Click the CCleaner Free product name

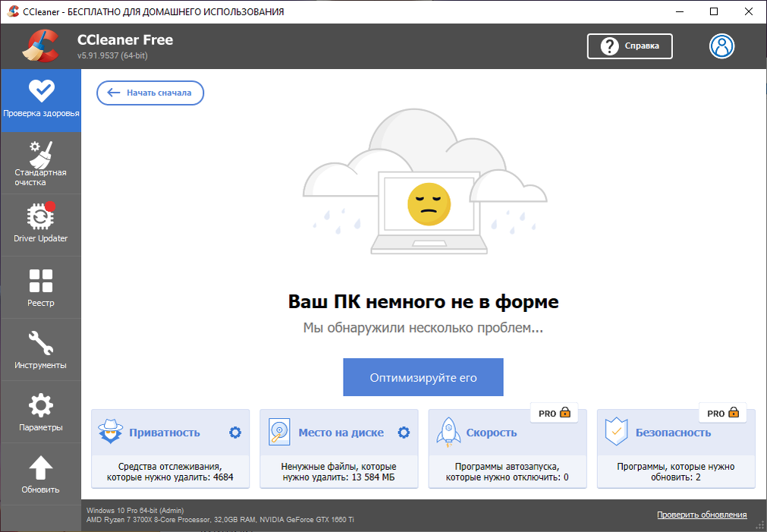[125, 39]
